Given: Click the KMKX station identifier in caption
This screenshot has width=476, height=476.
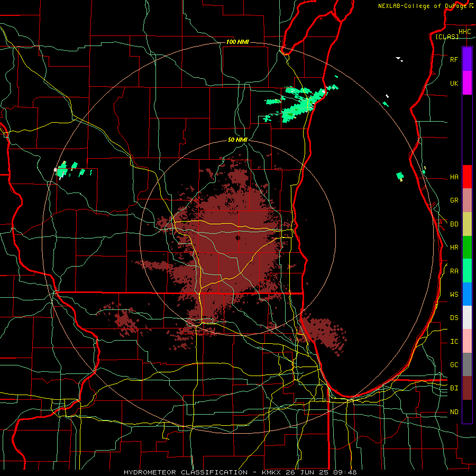Looking at the screenshot, I should point(271,472).
